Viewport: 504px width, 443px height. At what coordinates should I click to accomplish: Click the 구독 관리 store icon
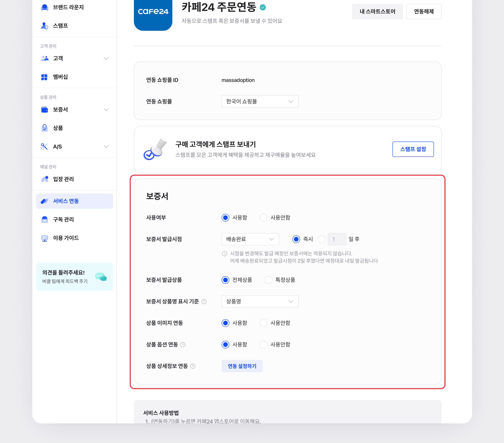click(x=45, y=219)
